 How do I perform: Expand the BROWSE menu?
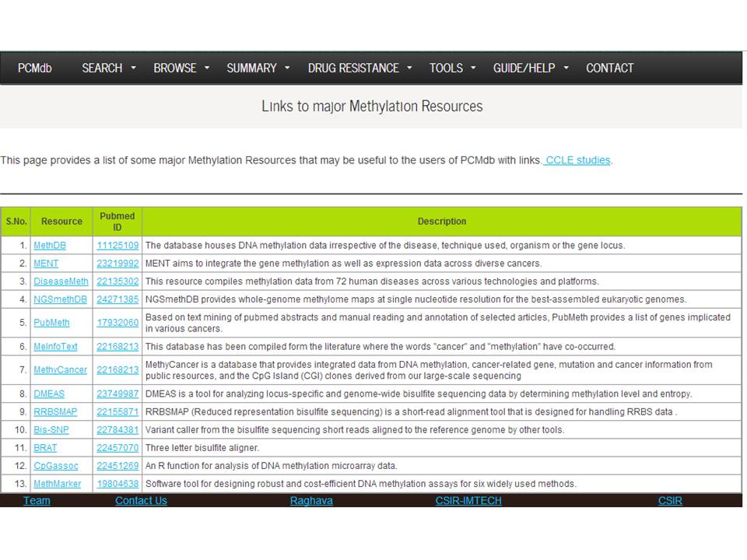181,68
